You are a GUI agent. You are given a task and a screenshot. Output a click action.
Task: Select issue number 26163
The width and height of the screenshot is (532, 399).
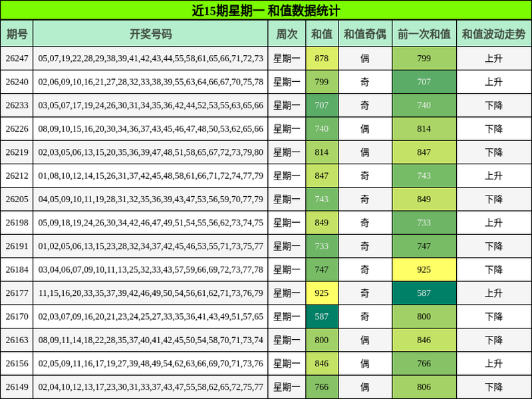[x=17, y=340]
